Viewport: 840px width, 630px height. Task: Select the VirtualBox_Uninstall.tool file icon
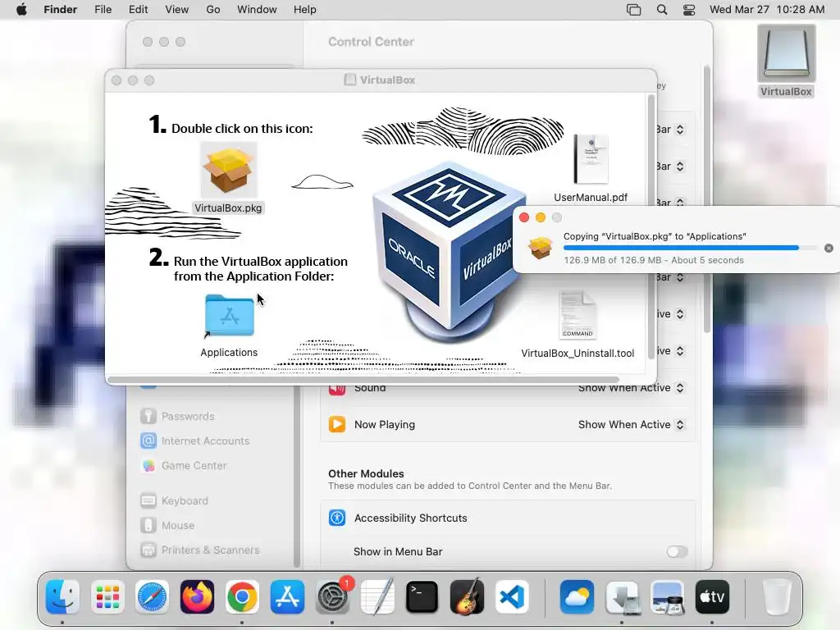tap(577, 314)
